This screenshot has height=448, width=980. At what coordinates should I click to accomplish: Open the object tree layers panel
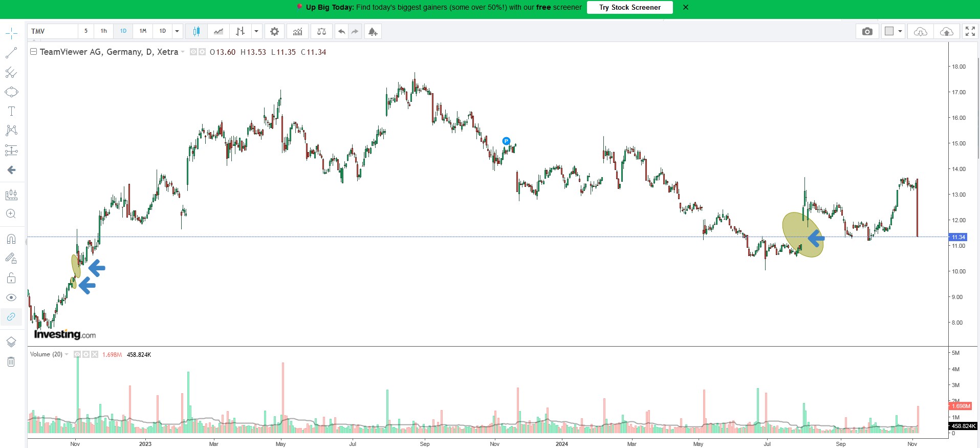(x=11, y=342)
